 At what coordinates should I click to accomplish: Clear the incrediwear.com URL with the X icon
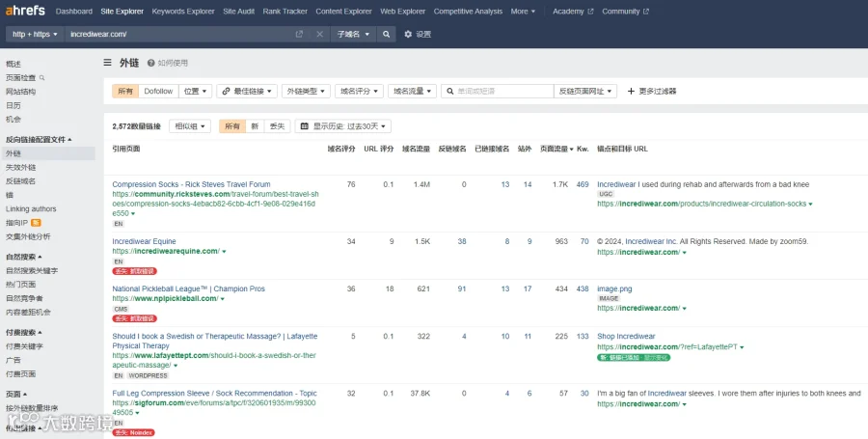pos(319,35)
